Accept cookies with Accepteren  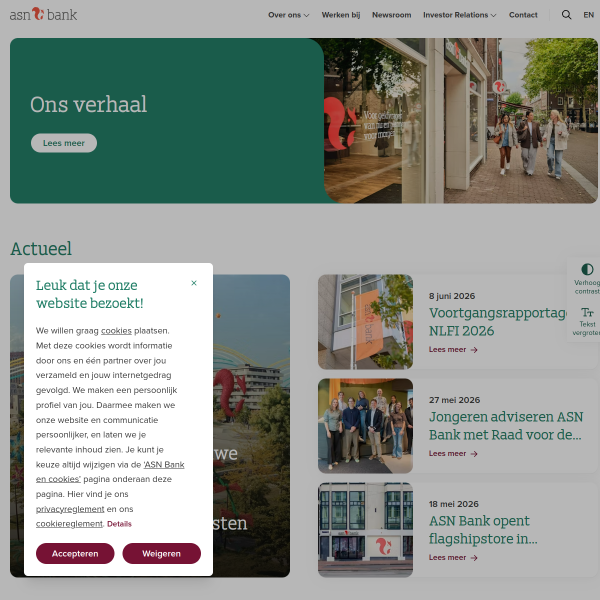[75, 553]
